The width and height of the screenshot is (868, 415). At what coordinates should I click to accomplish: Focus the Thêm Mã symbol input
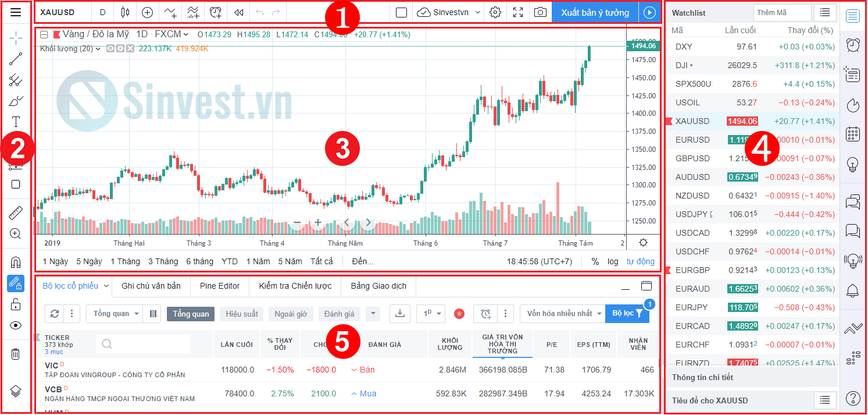[782, 13]
